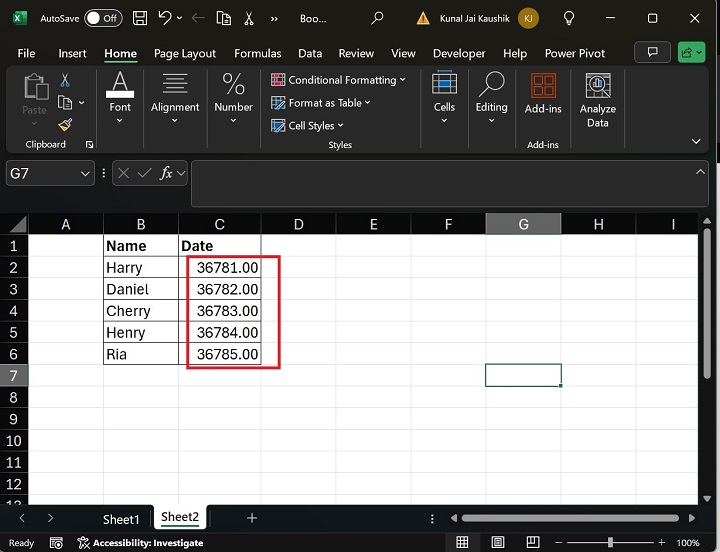Click the Cut scissors icon in Clipboard group
The height and width of the screenshot is (552, 720).
pos(65,80)
